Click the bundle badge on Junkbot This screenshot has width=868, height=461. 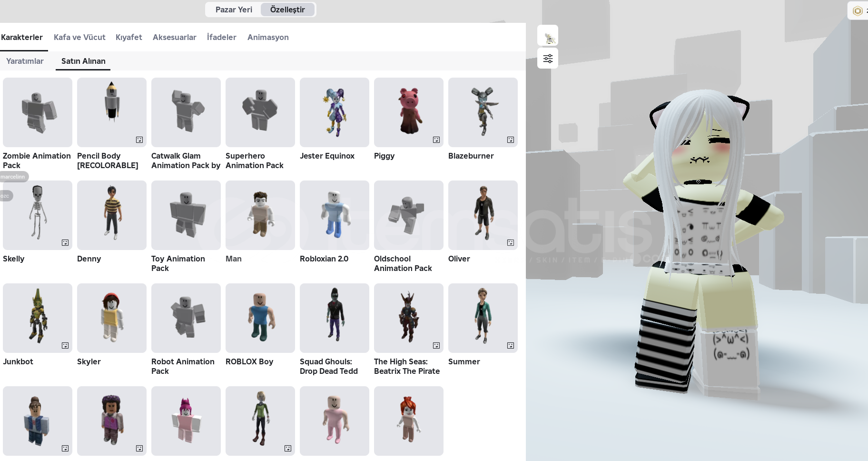(x=65, y=345)
